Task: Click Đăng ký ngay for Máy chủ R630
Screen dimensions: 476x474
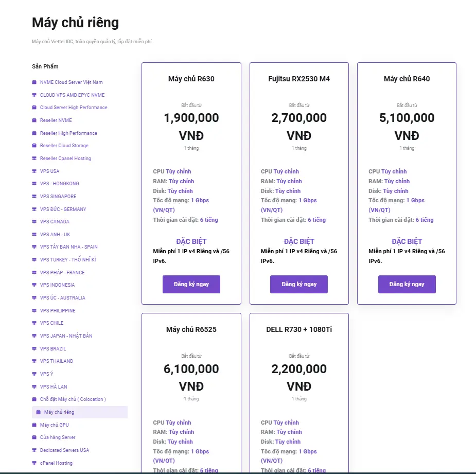Action: click(x=191, y=284)
